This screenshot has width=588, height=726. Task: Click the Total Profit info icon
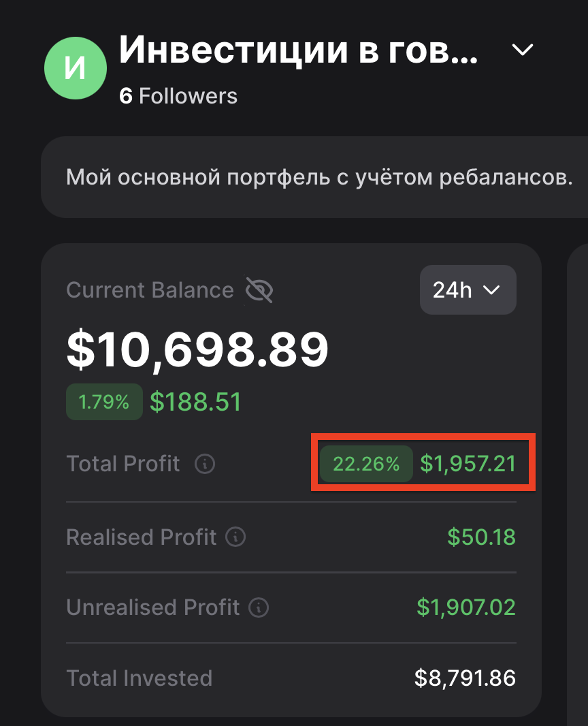tap(205, 464)
